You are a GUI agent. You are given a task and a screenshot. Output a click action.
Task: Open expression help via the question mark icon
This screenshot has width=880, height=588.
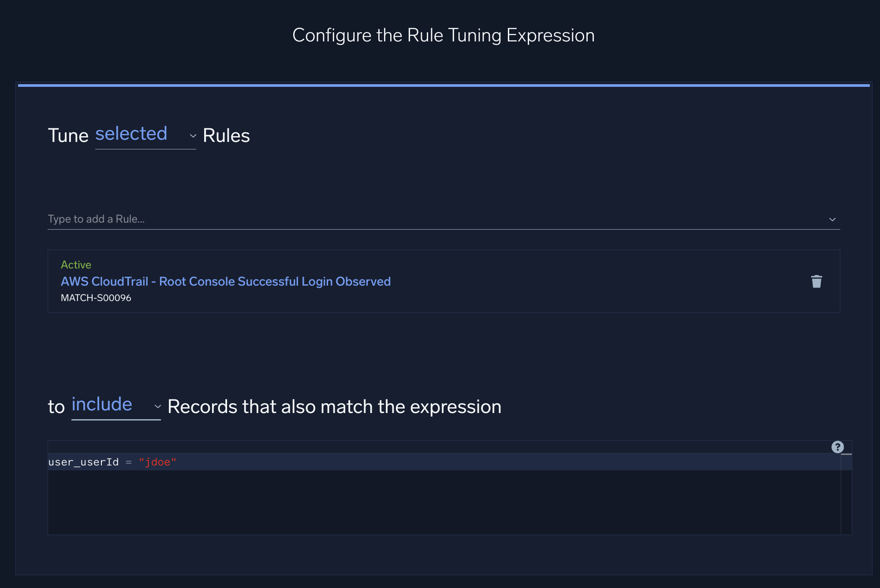837,447
